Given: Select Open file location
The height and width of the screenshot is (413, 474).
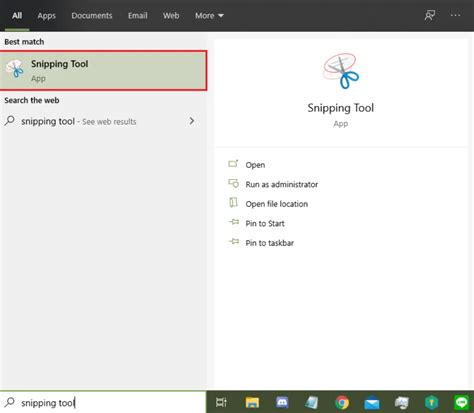Looking at the screenshot, I should pos(277,204).
